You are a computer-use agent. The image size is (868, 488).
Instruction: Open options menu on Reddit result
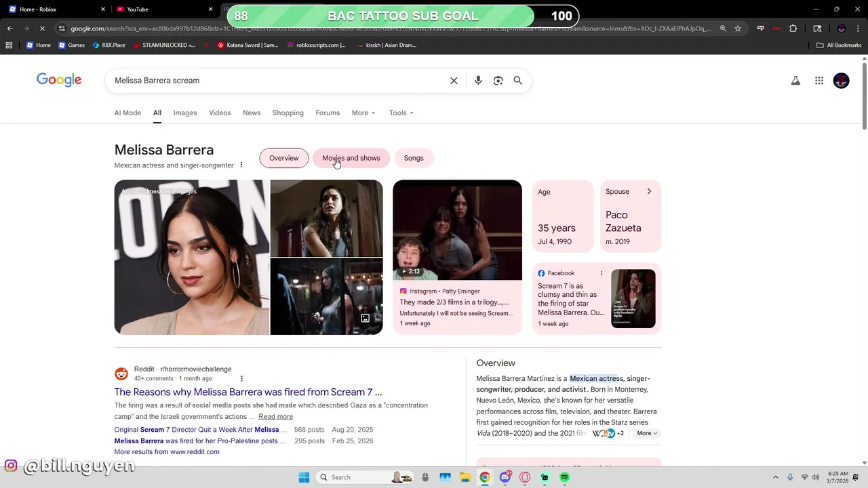click(241, 379)
